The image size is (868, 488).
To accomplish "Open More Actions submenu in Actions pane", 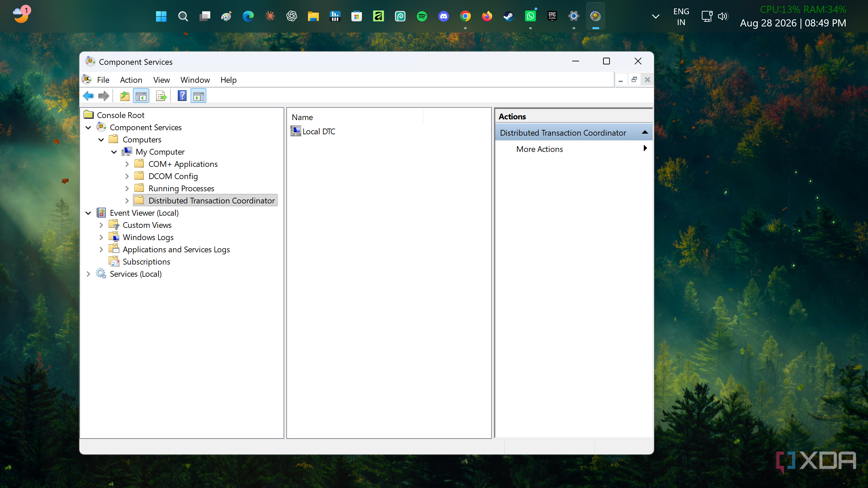I will pos(574,149).
